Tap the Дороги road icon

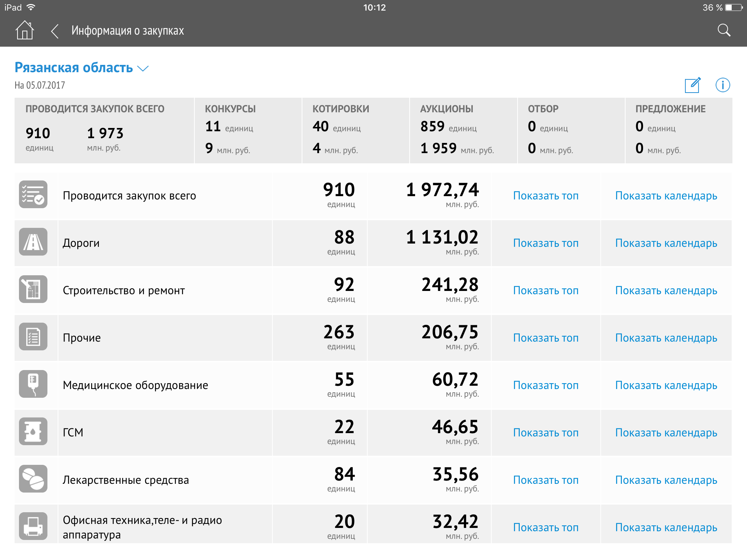tap(33, 242)
